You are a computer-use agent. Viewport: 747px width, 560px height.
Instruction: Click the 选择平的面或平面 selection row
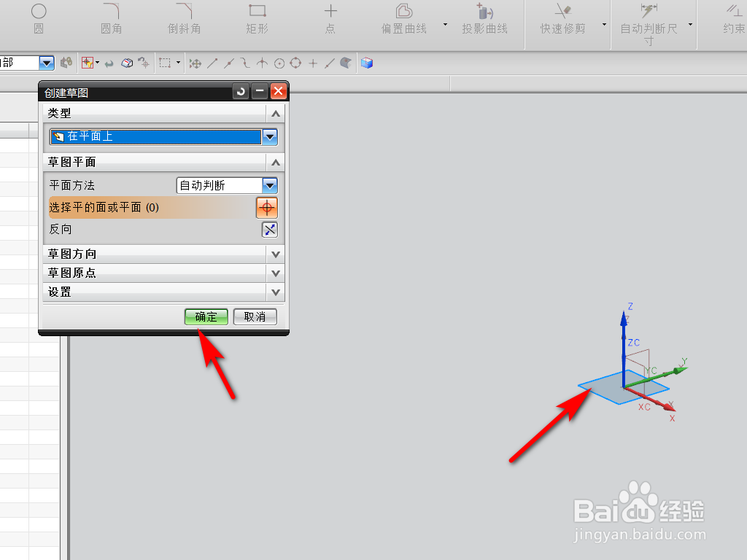click(152, 208)
